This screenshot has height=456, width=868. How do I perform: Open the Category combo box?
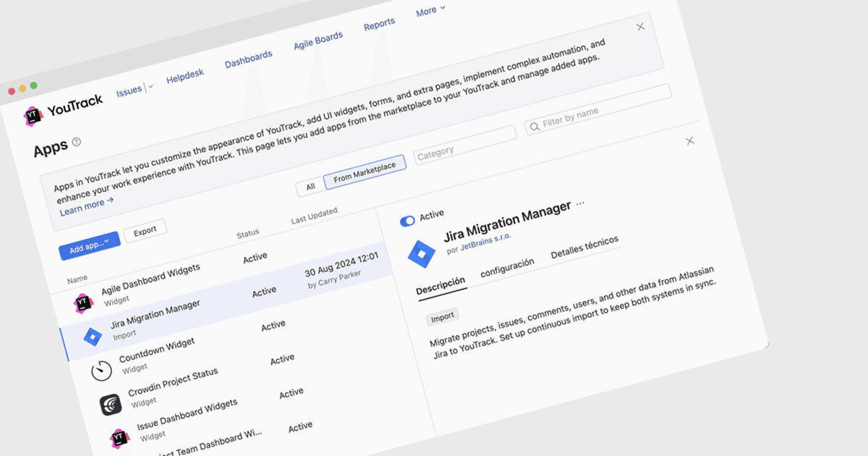click(x=465, y=144)
